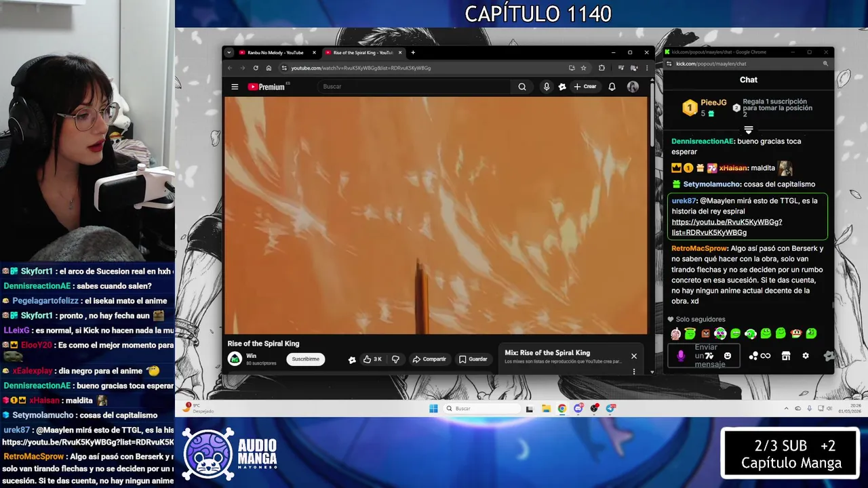Viewport: 868px width, 488px height.
Task: Collapse the Kick gift leaderboard chevron
Action: (749, 129)
